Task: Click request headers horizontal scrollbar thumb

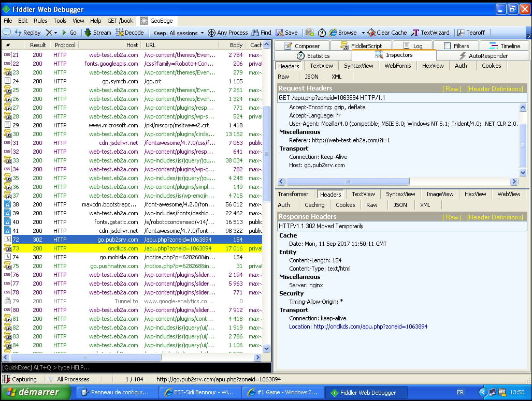Action: point(348,181)
